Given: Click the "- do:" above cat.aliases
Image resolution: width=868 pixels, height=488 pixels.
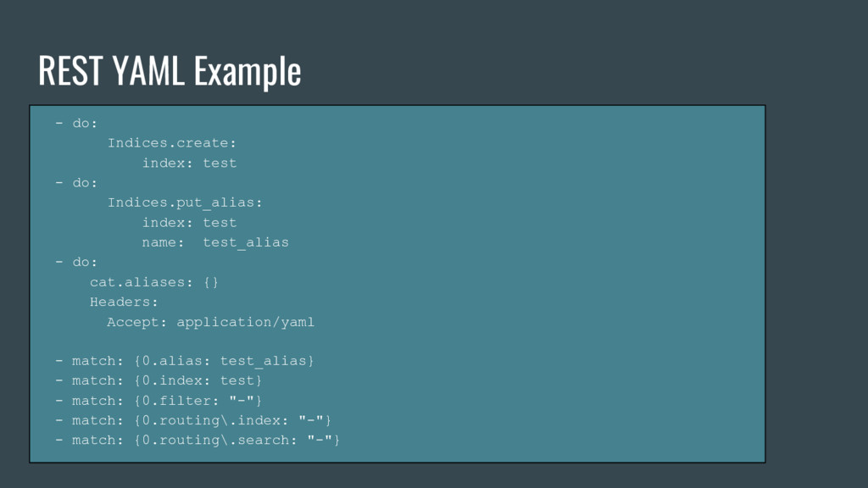Looking at the screenshot, I should pyautogui.click(x=76, y=262).
